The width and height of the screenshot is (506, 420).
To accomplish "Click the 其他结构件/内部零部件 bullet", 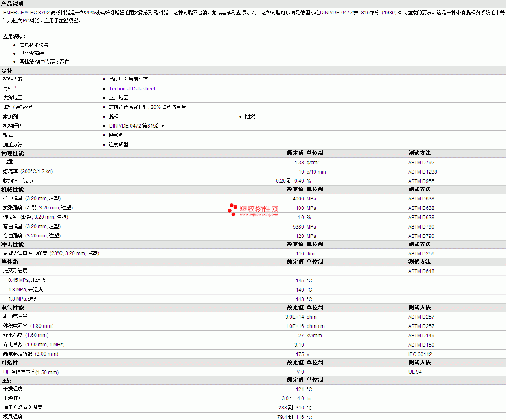I will coord(44,62).
